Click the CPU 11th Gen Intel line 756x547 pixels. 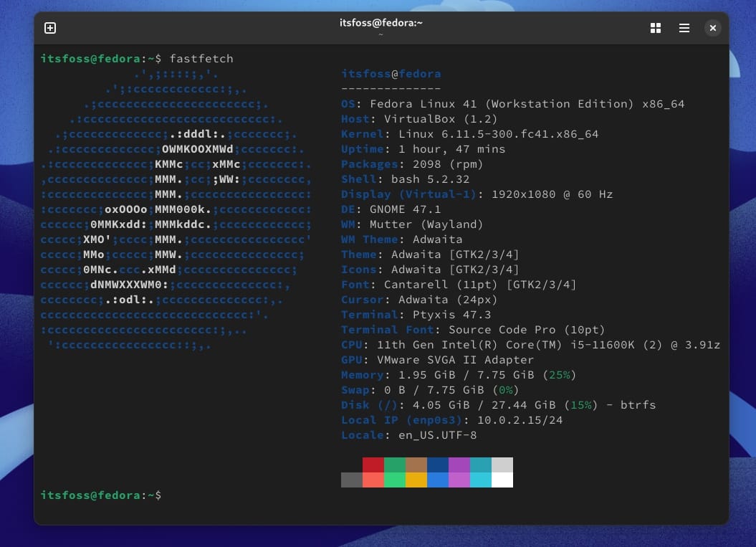530,345
